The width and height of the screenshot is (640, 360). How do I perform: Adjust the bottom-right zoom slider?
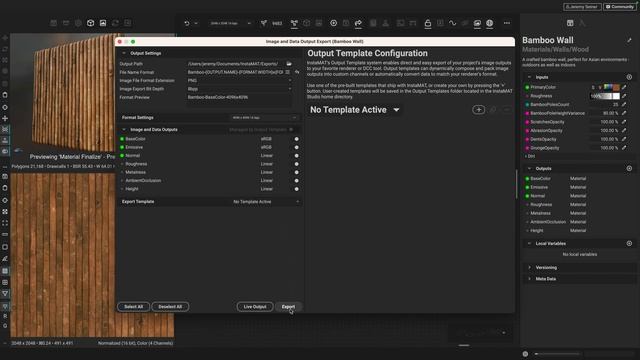[x=557, y=354]
